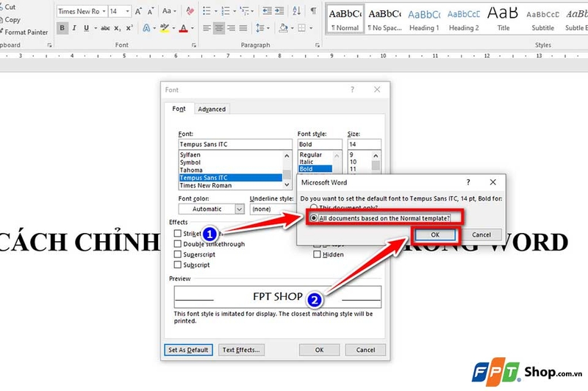This screenshot has width=588, height=391.
Task: Toggle Bold formatting in the ribbon
Action: coord(62,28)
